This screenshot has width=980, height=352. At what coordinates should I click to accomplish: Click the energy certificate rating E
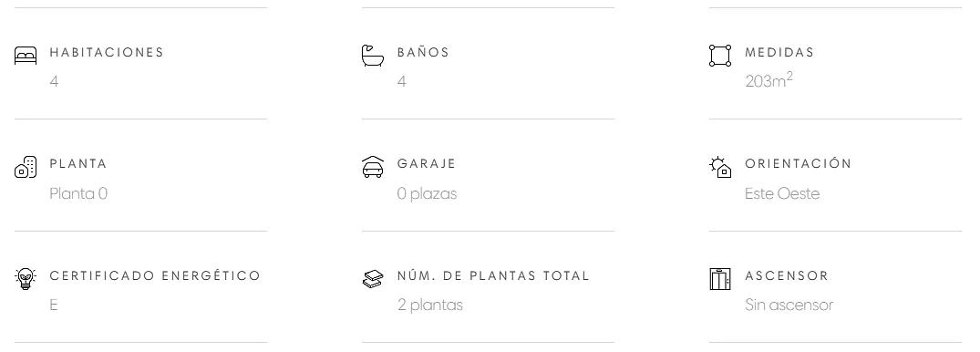click(54, 305)
